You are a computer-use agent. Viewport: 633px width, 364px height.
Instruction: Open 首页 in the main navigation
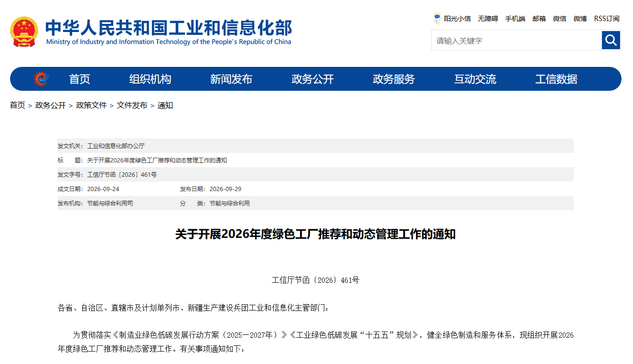click(x=79, y=79)
